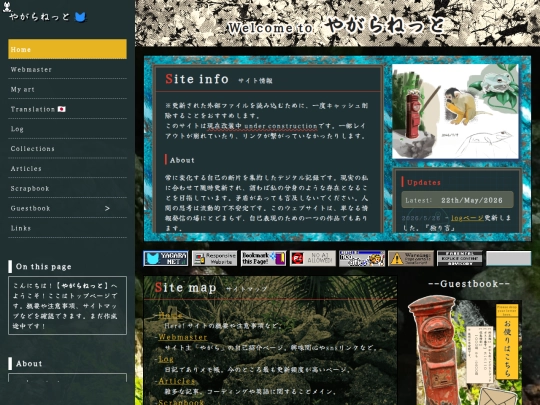Go to the Webmaster page in sidebar
The width and height of the screenshot is (540, 405).
[x=68, y=69]
